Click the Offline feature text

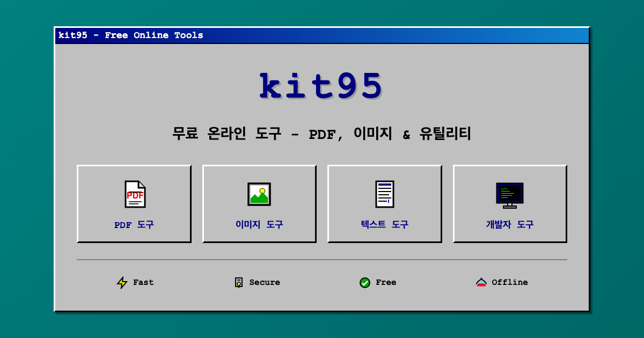click(510, 282)
